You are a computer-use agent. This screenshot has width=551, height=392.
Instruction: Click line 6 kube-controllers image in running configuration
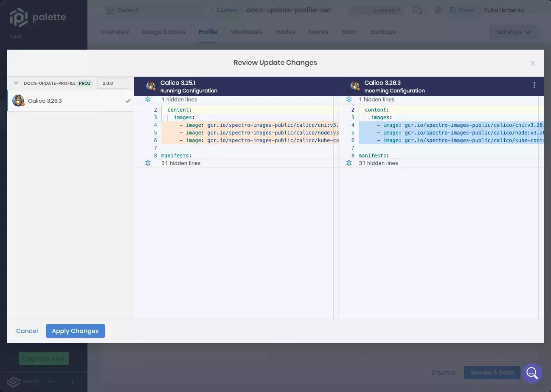pos(250,140)
